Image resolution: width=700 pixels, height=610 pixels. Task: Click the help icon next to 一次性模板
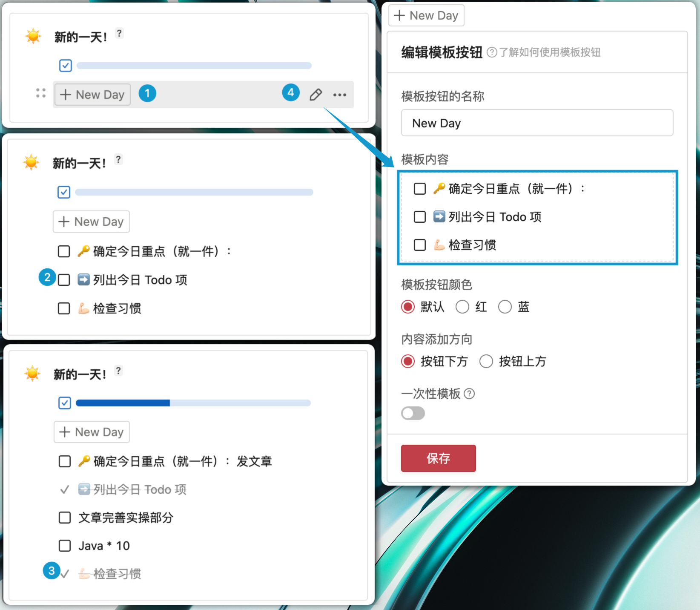tap(469, 394)
